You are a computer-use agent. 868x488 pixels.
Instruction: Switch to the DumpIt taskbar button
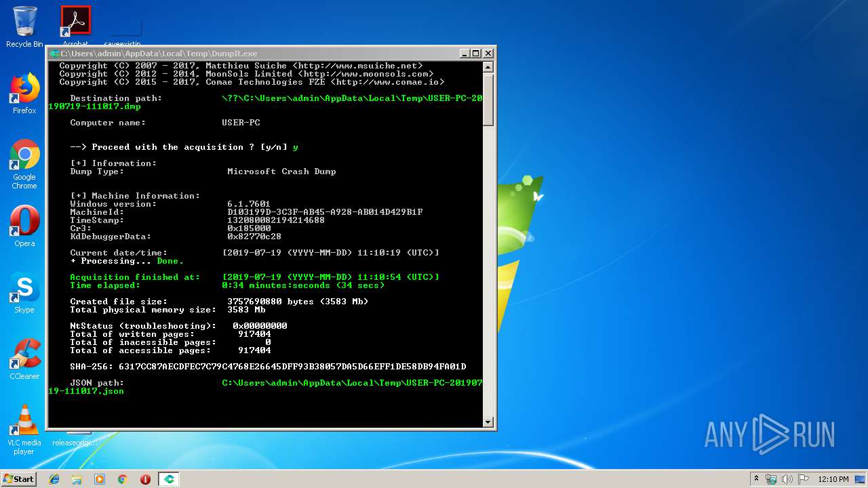[169, 479]
